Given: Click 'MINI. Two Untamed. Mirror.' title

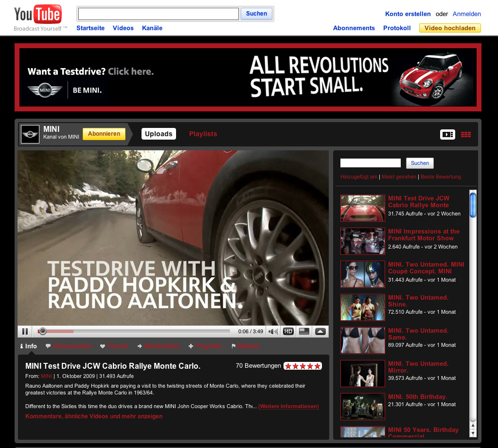Looking at the screenshot, I should click(x=418, y=367).
